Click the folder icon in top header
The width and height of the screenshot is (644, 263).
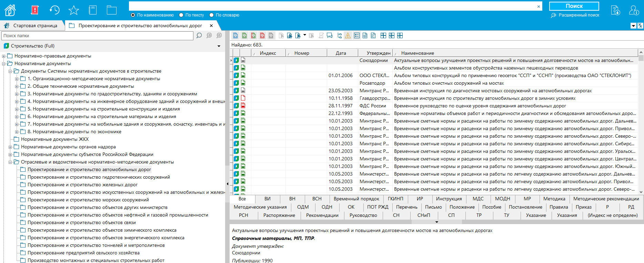coord(112,10)
